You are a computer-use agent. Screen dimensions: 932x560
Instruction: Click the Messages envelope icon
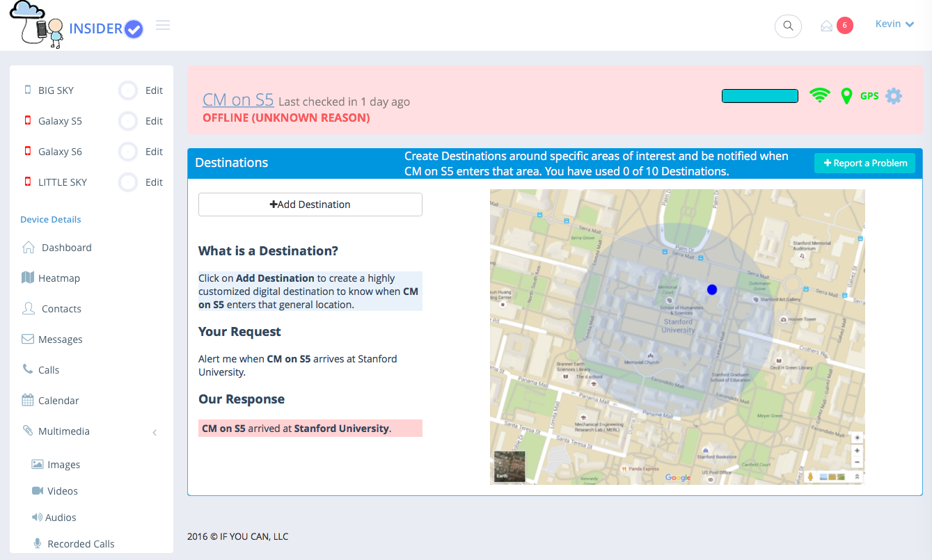click(28, 339)
